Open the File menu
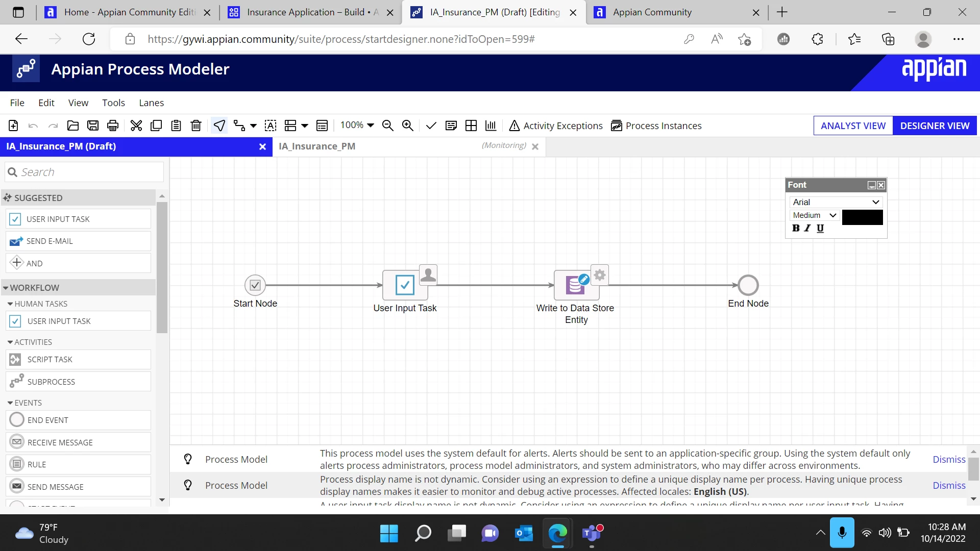Viewport: 980px width, 551px height. click(x=17, y=103)
